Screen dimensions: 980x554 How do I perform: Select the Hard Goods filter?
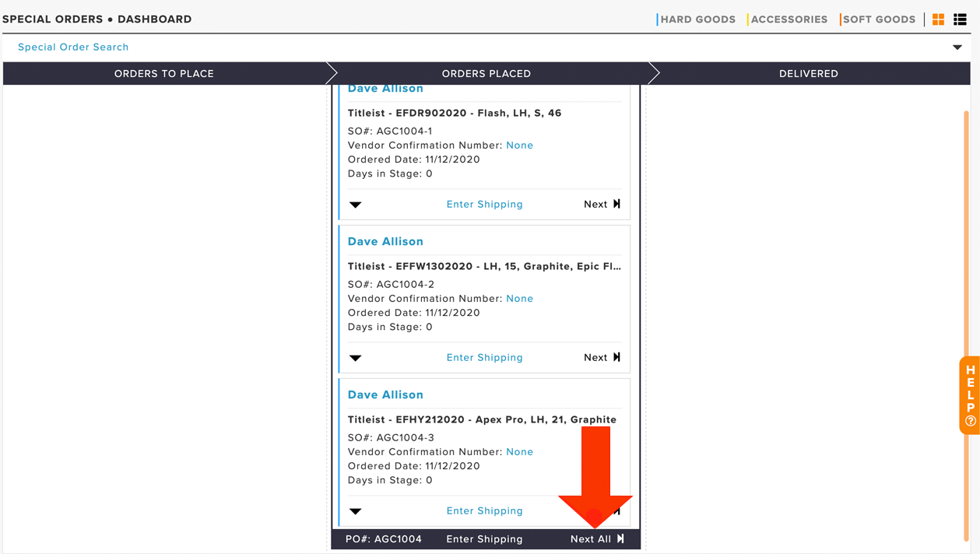[697, 19]
